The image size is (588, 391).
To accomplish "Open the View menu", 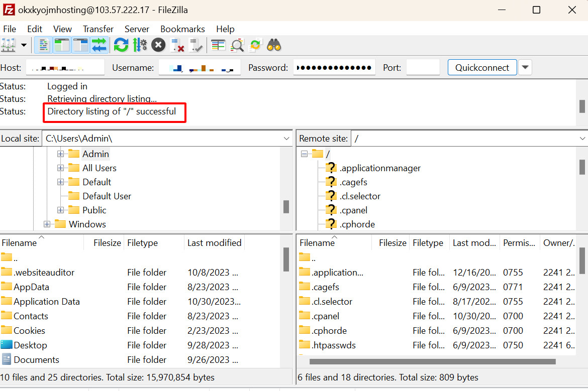I will pyautogui.click(x=62, y=29).
